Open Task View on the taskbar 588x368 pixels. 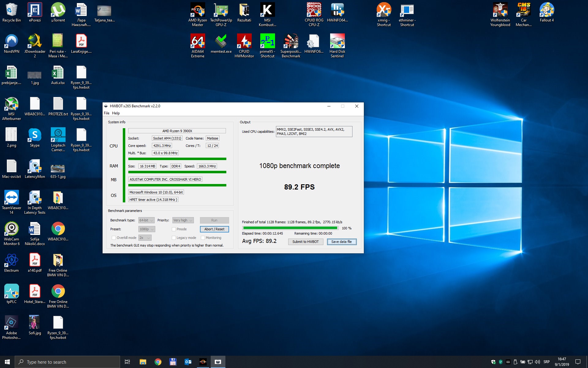[127, 362]
